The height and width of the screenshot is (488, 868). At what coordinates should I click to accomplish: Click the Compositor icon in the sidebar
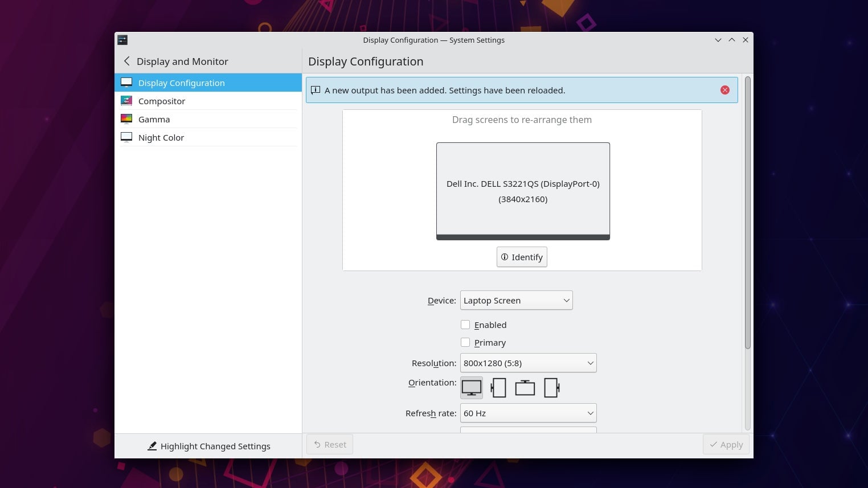click(x=126, y=101)
